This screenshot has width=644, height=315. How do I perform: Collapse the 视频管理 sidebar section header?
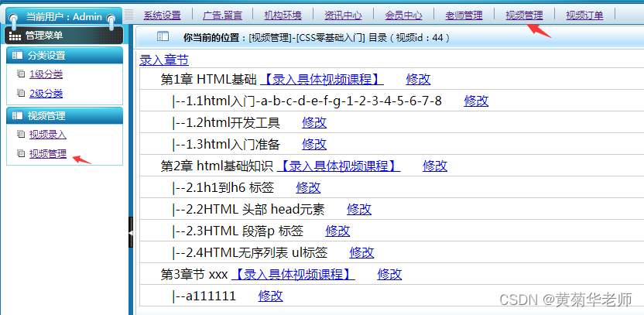[64, 116]
